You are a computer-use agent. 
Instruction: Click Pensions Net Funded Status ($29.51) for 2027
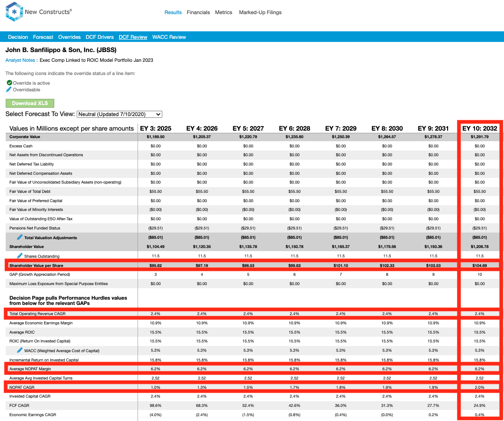(248, 228)
